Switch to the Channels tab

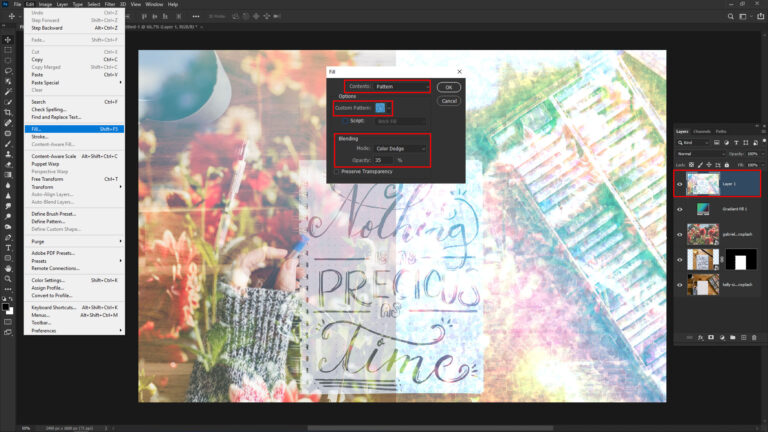tap(702, 131)
